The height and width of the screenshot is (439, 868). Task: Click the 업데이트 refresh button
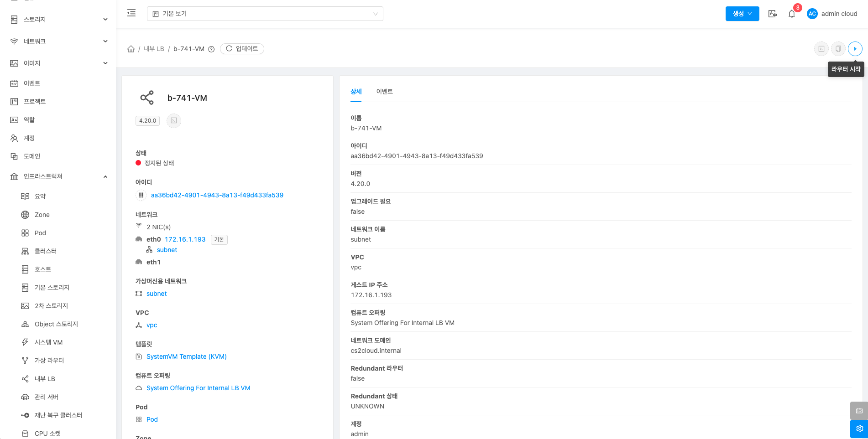tap(242, 49)
